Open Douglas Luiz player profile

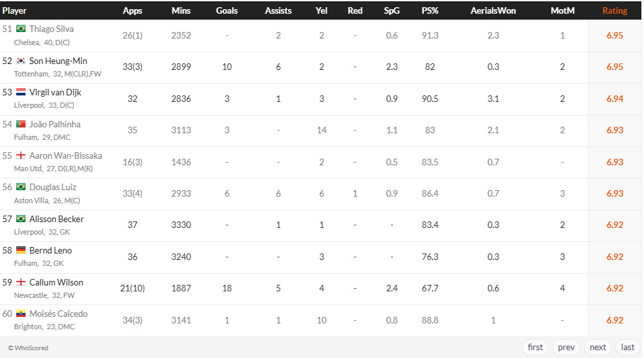(54, 187)
